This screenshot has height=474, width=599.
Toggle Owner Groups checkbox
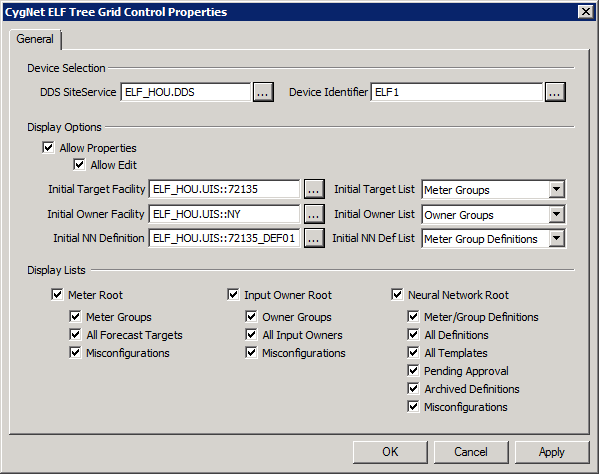click(251, 316)
